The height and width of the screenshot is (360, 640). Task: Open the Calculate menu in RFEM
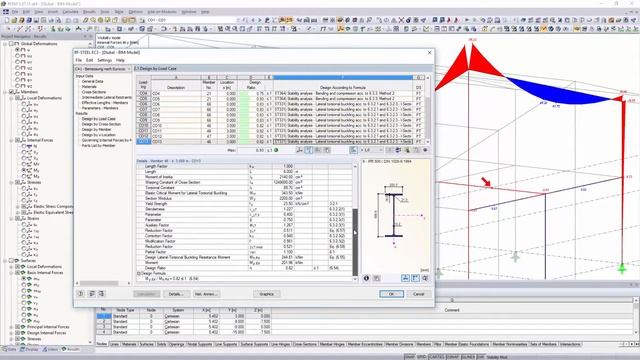tap(70, 12)
